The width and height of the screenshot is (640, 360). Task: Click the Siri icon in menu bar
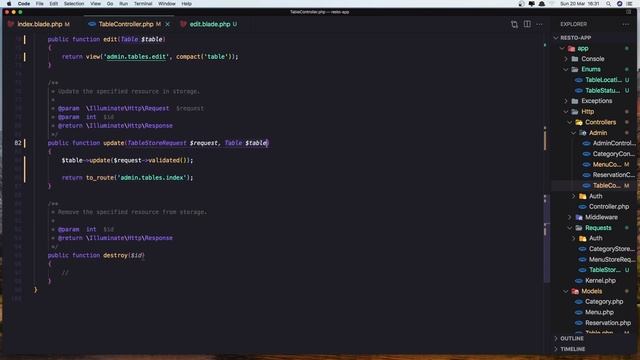[619, 4]
